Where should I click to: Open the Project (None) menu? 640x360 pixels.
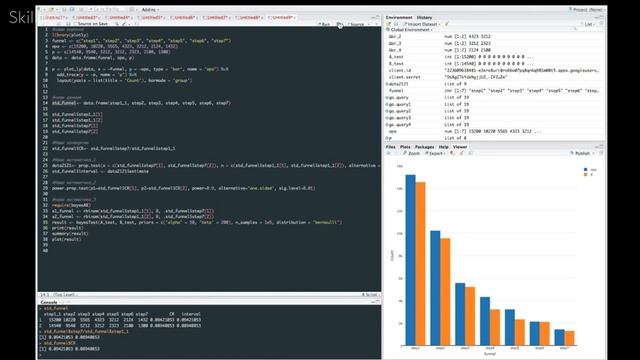[x=587, y=9]
